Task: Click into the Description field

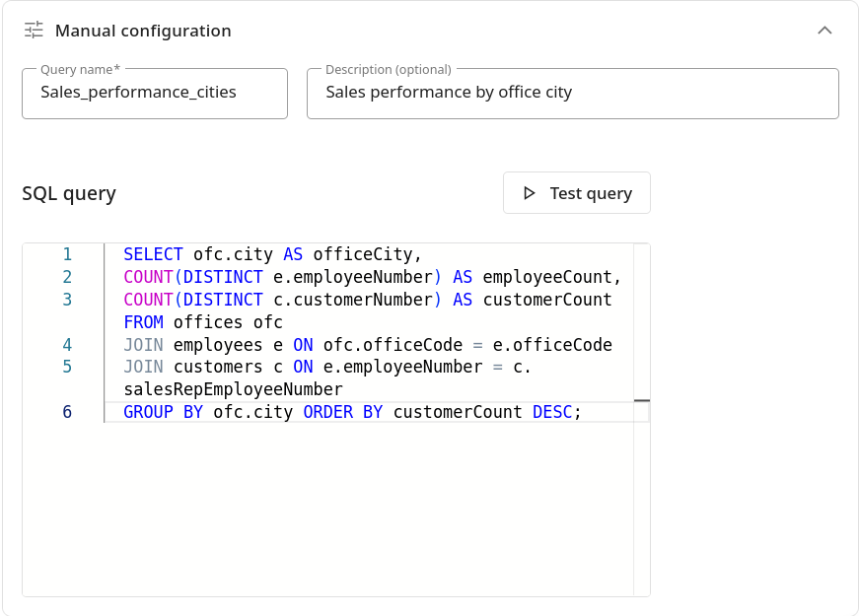Action: [572, 93]
